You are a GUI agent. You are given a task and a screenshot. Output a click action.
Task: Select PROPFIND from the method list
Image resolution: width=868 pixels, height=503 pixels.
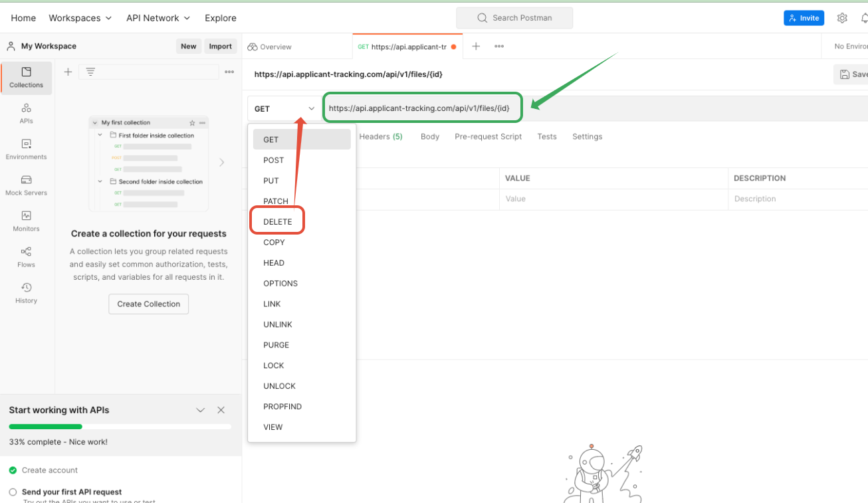click(302, 407)
